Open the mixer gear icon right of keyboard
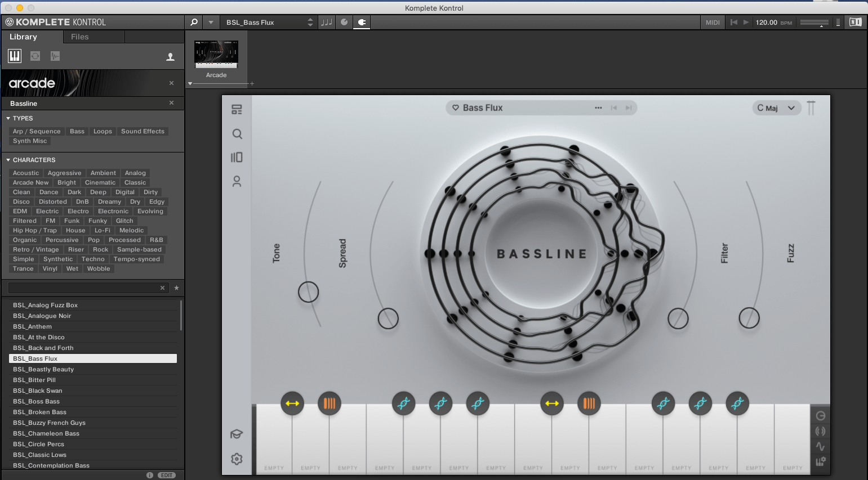Image resolution: width=868 pixels, height=480 pixels. 820,461
